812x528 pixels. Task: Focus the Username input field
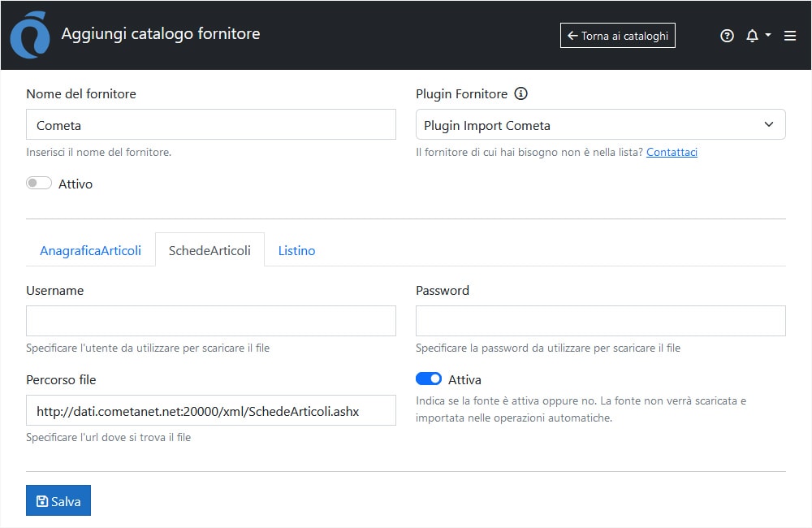pyautogui.click(x=210, y=321)
